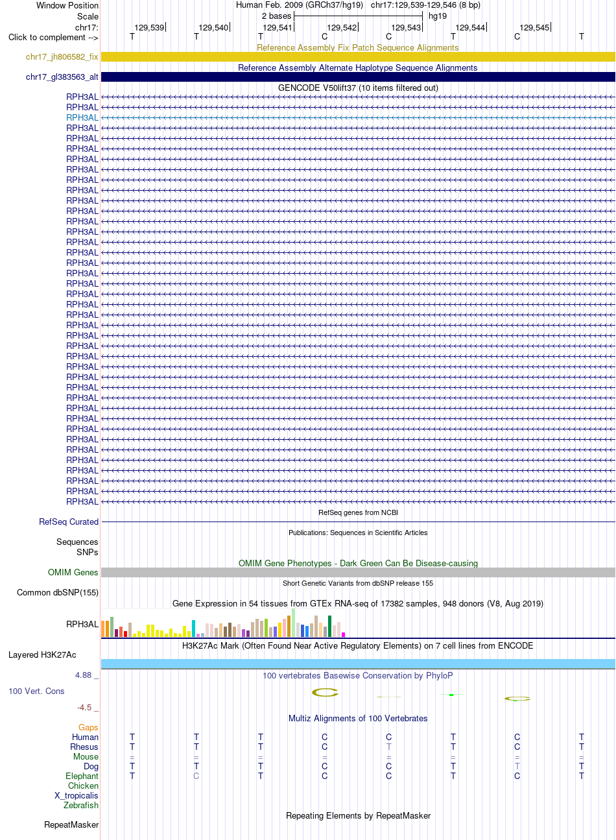Click the Rhesus species row label
Screen dimensions: 616x840
click(x=84, y=747)
